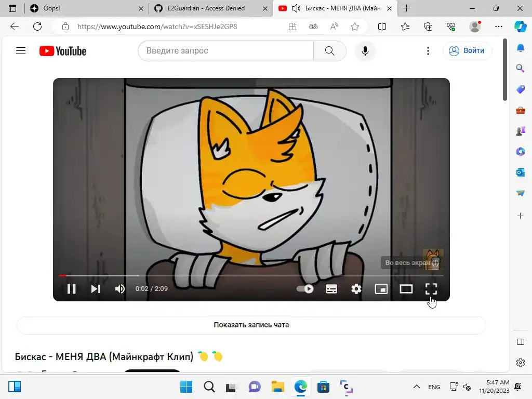The height and width of the screenshot is (399, 532).
Task: Add this page to favorites star
Action: coord(355,26)
